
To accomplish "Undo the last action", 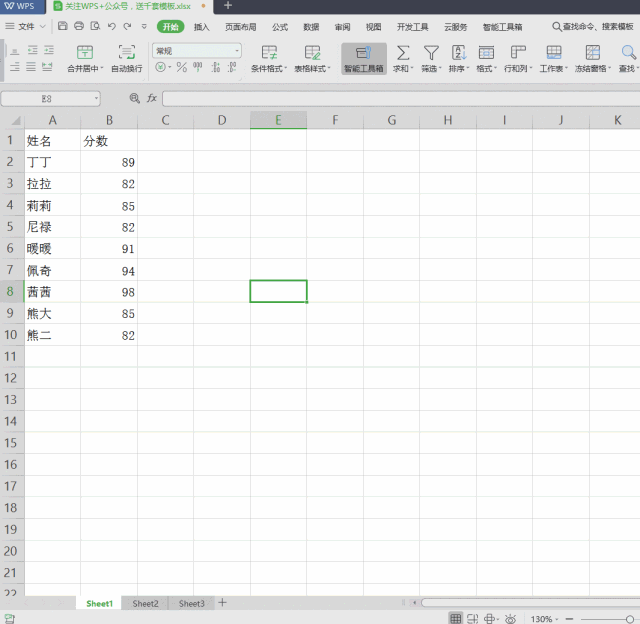I will pyautogui.click(x=111, y=27).
